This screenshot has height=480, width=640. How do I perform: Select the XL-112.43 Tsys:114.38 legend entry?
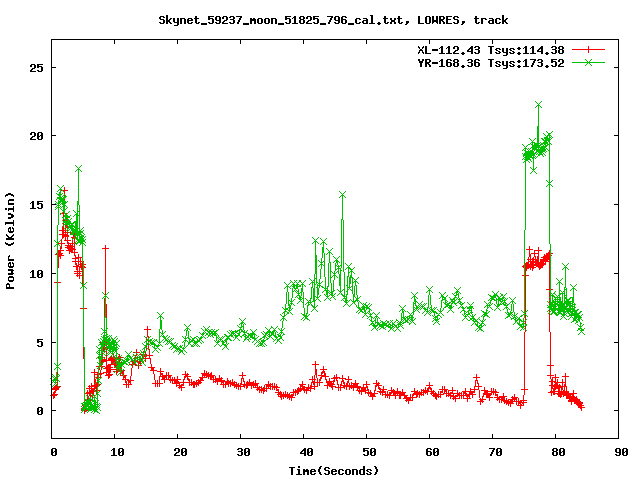coord(491,50)
